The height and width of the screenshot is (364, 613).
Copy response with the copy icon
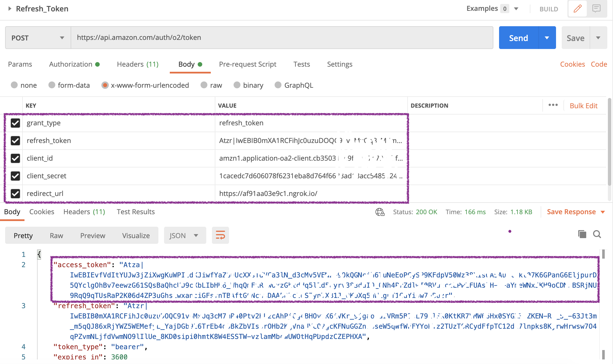click(582, 234)
